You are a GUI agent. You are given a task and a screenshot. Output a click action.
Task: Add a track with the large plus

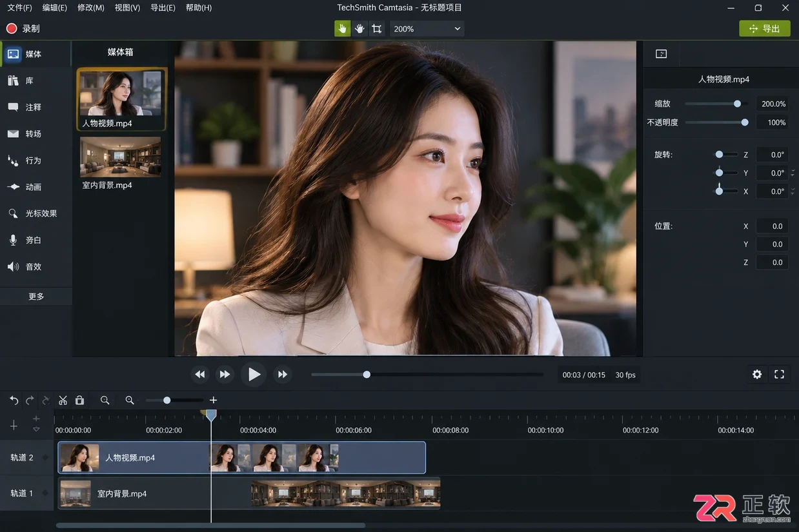14,426
